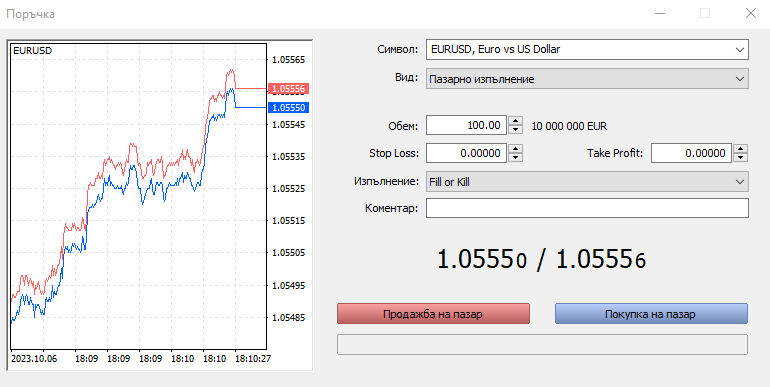
Task: Close the Поръчка order window
Action: [751, 14]
